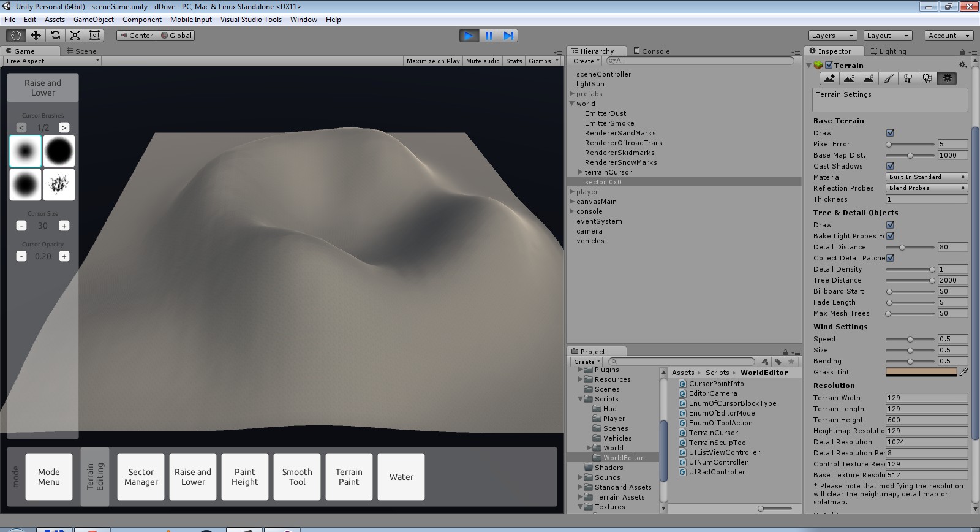The width and height of the screenshot is (980, 532).
Task: Select the Scale tool
Action: pyautogui.click(x=75, y=36)
